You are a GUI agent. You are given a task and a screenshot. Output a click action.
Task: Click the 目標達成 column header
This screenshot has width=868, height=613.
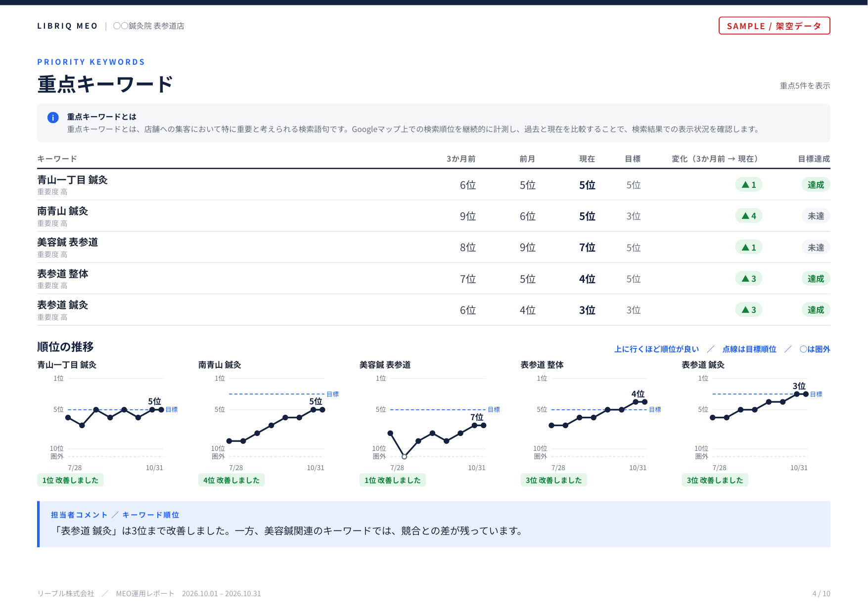[x=814, y=159]
